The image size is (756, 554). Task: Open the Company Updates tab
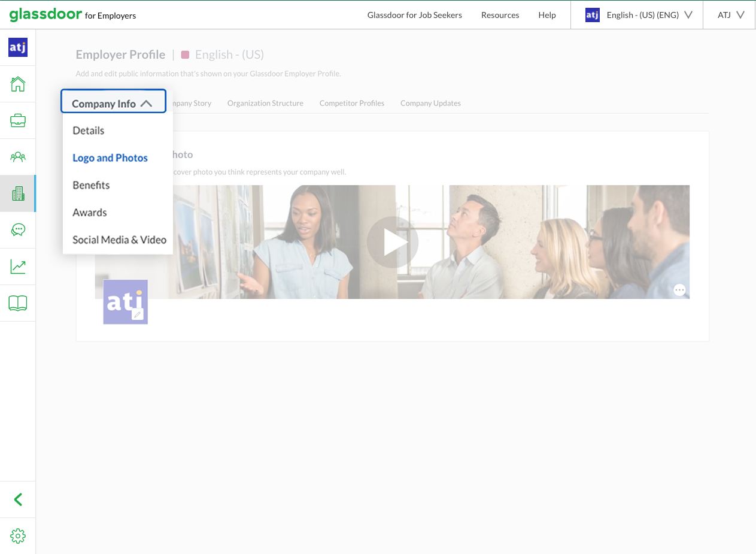coord(430,103)
